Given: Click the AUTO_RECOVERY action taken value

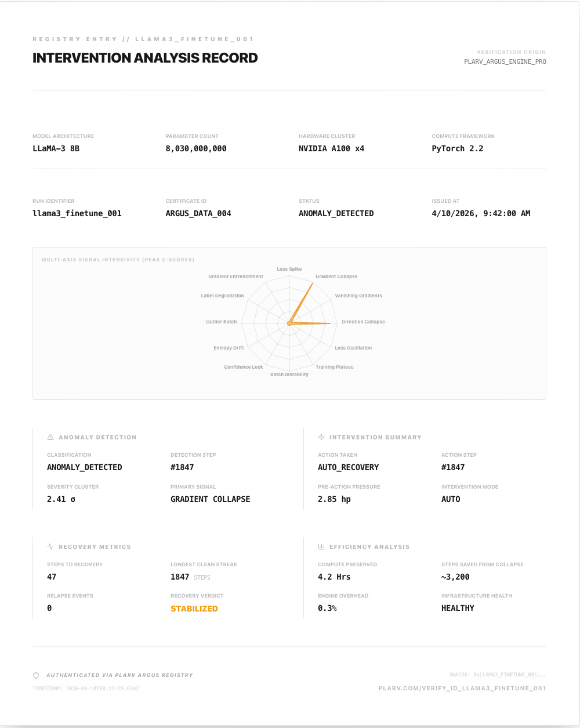Looking at the screenshot, I should pyautogui.click(x=348, y=467).
